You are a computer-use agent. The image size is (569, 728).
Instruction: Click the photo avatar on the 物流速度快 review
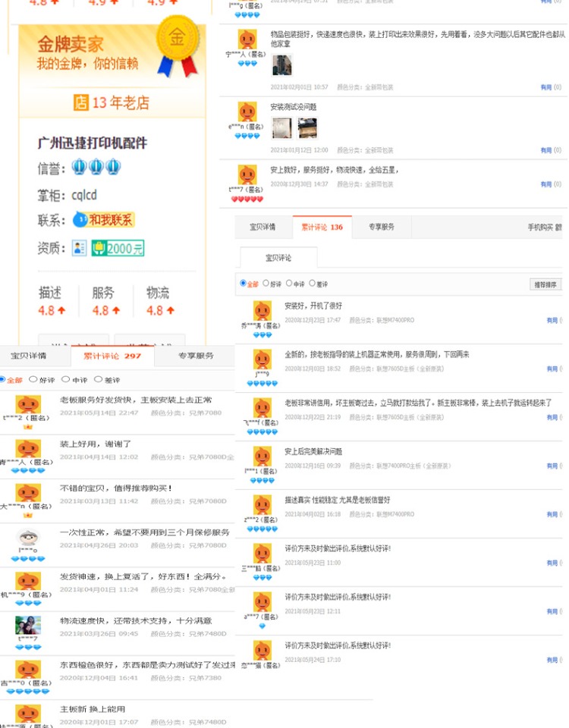(28, 625)
